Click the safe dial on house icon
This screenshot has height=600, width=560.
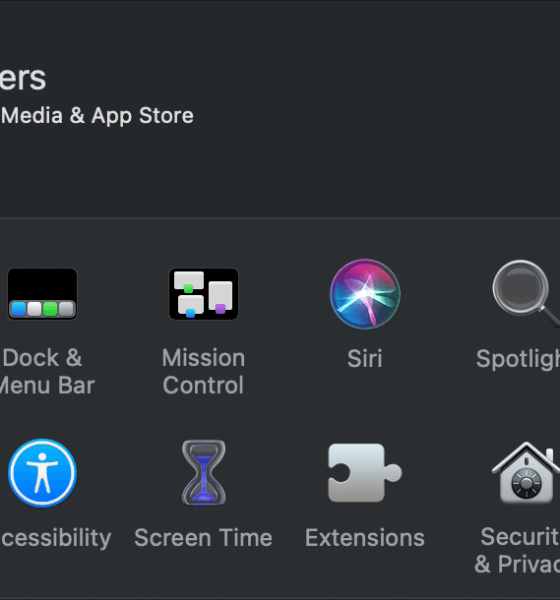[x=527, y=484]
